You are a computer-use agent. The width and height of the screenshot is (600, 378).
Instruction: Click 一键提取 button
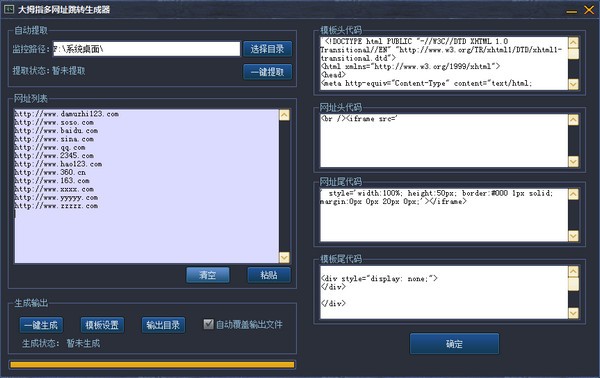[267, 72]
